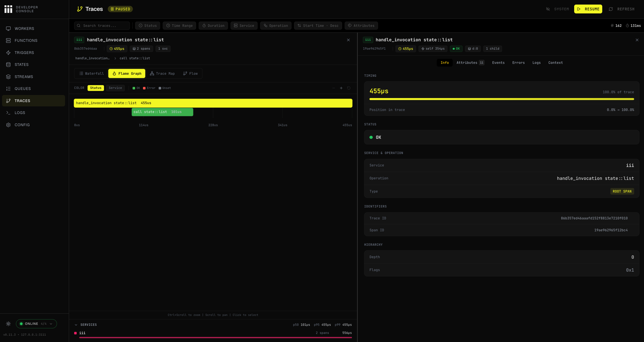Open the Time Range filter
644x342 pixels.
tap(179, 26)
